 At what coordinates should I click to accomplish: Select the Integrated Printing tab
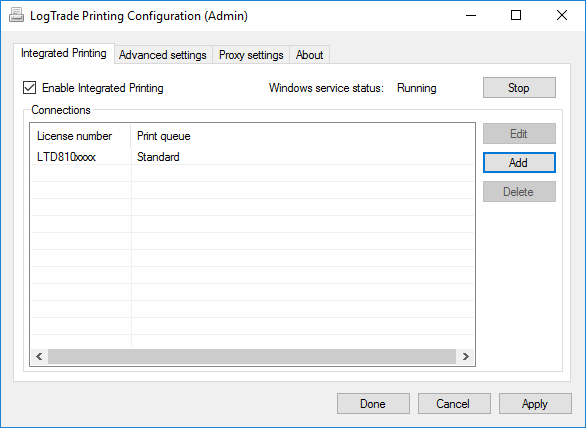(64, 53)
